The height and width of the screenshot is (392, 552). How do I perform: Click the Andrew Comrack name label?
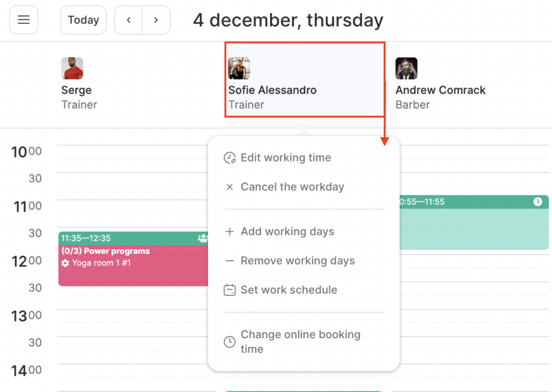440,90
